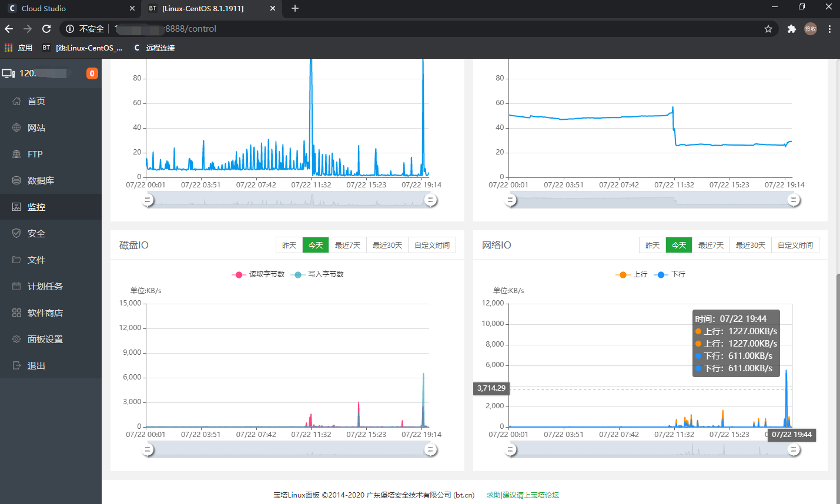840x504 pixels.
Task: Reload the page with refresh icon
Action: [46, 29]
